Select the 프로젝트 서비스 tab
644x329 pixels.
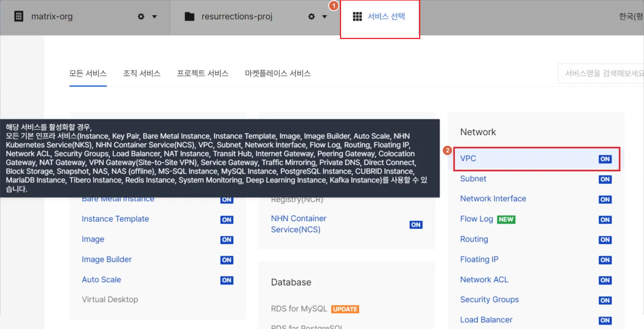tap(203, 73)
